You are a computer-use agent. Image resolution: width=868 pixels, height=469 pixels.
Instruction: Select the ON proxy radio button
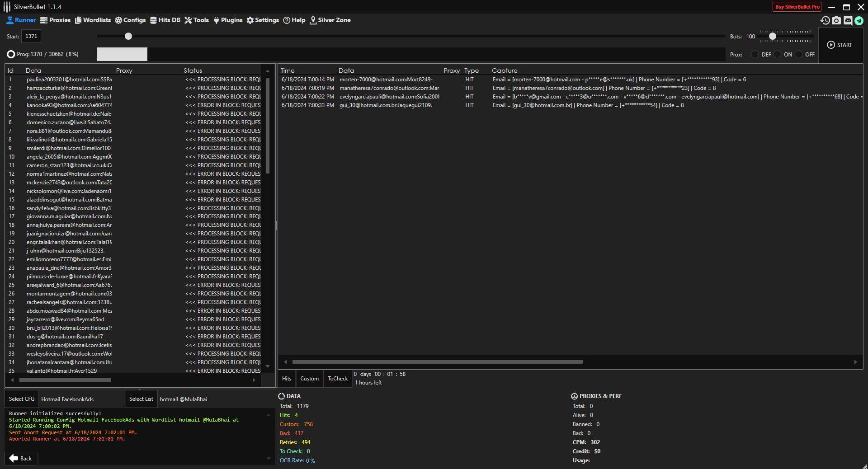[x=777, y=54]
